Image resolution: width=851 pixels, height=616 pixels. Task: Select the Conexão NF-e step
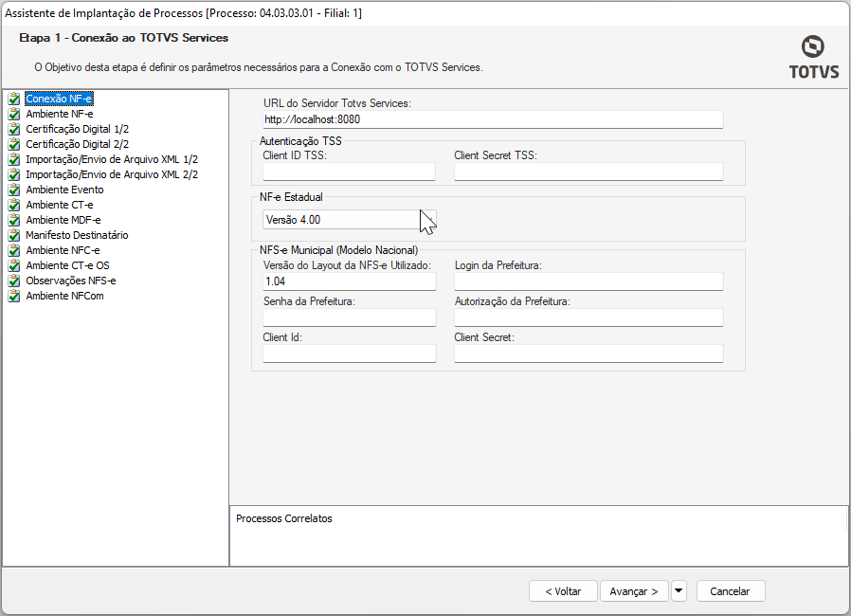coord(59,99)
